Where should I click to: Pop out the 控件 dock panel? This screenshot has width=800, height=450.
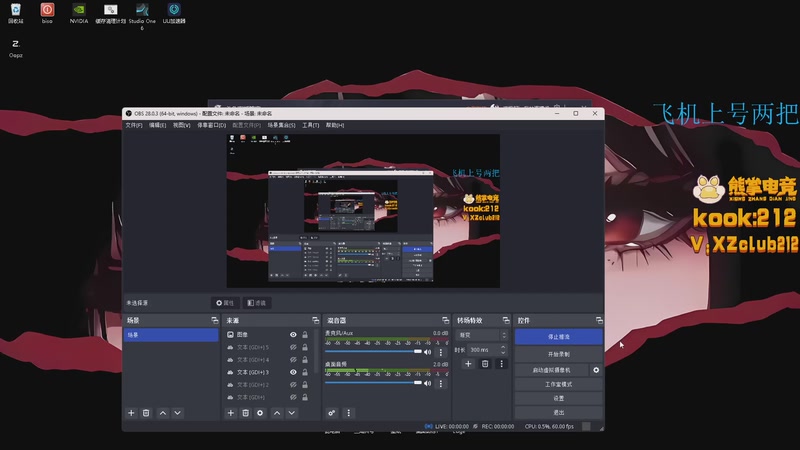click(x=599, y=320)
